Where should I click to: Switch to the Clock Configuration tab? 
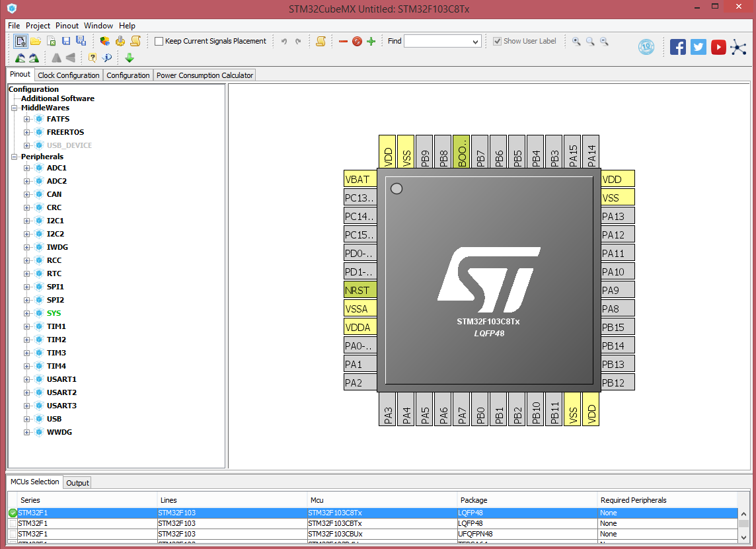click(x=69, y=75)
